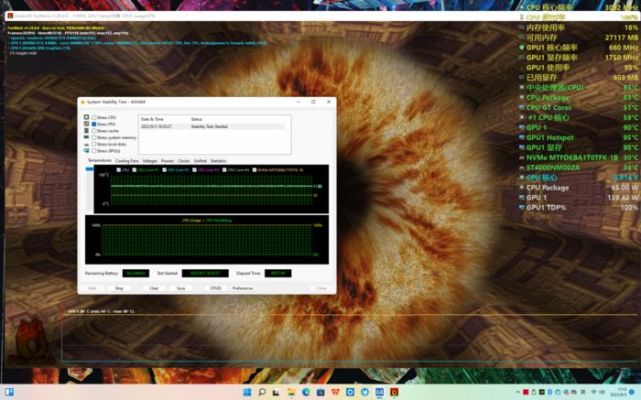The height and width of the screenshot is (400, 641).
Task: Open the Unified tab
Action: (x=200, y=161)
